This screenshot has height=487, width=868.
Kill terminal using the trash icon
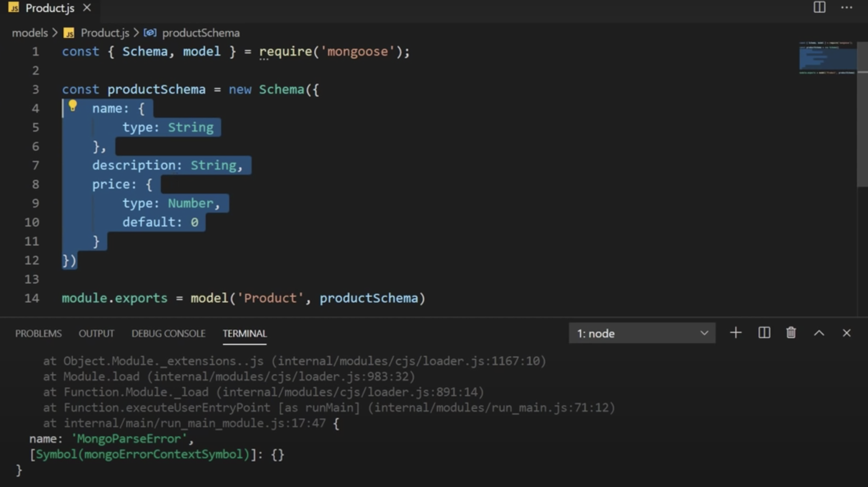point(791,333)
